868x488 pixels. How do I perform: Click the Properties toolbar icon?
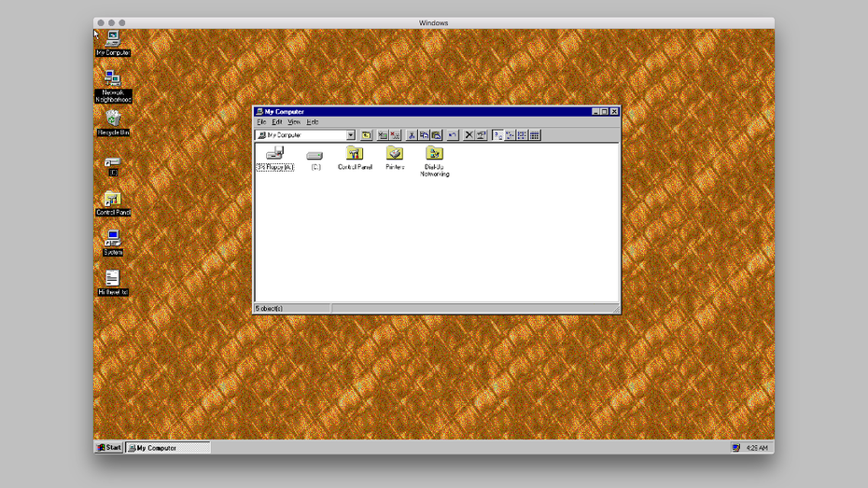click(x=481, y=135)
